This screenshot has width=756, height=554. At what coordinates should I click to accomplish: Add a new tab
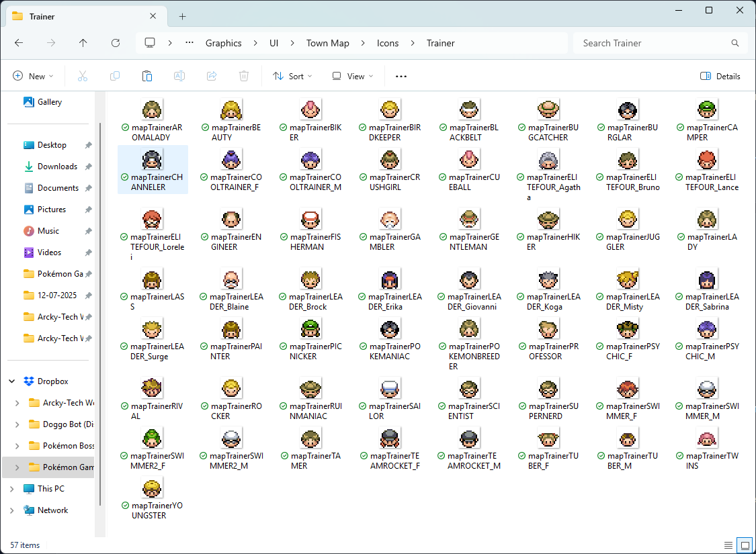tap(182, 16)
